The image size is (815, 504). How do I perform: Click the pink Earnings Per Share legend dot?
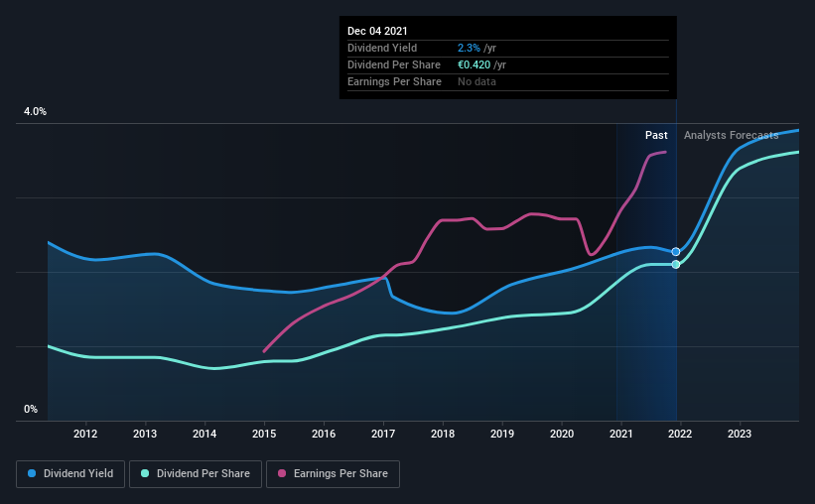[282, 473]
